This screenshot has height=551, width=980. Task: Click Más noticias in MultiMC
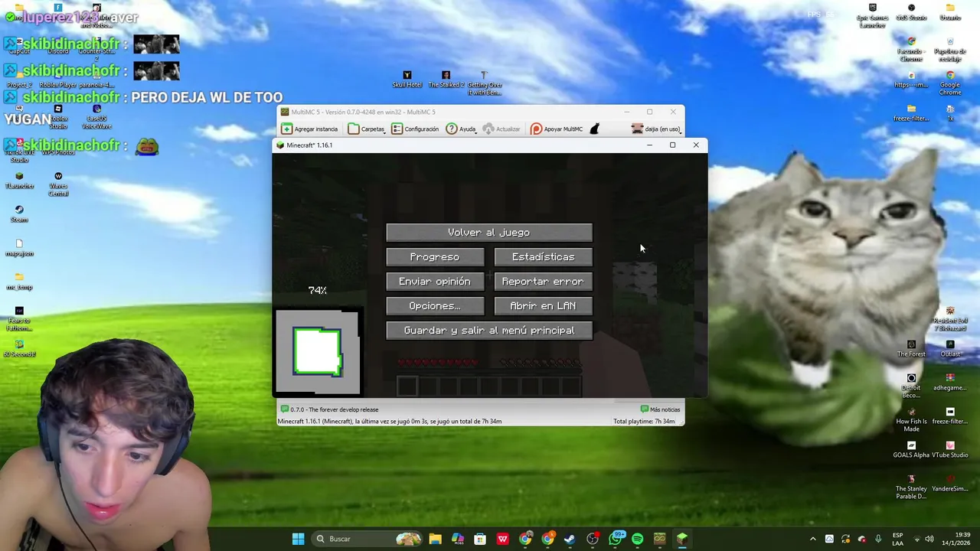[660, 409]
